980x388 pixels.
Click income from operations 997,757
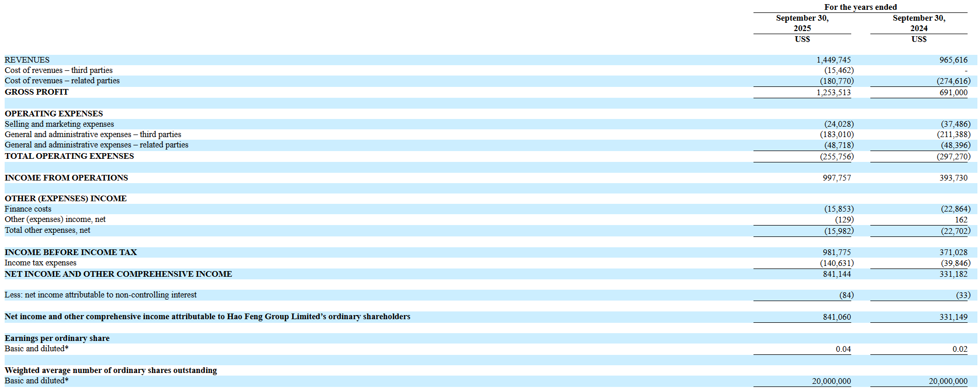[837, 178]
